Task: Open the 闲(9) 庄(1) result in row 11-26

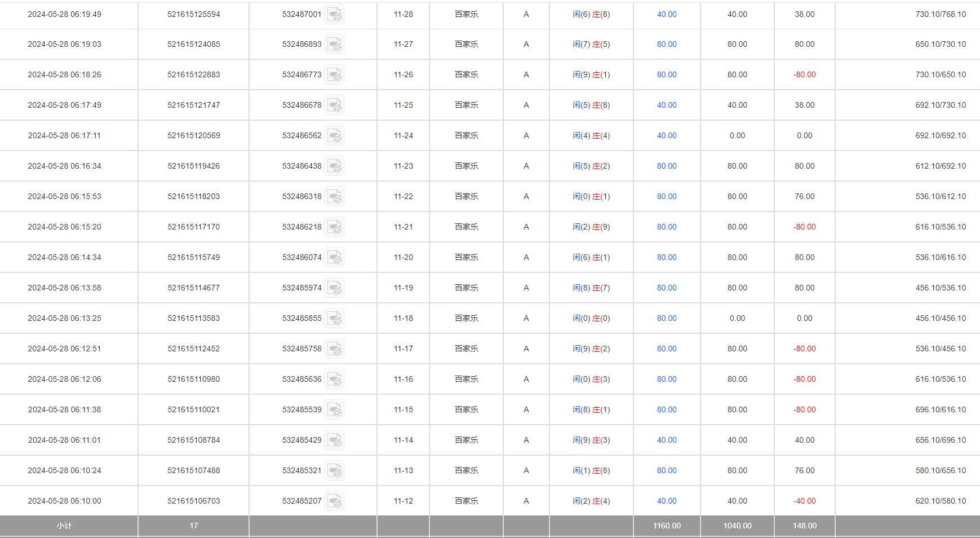Action: (x=591, y=74)
